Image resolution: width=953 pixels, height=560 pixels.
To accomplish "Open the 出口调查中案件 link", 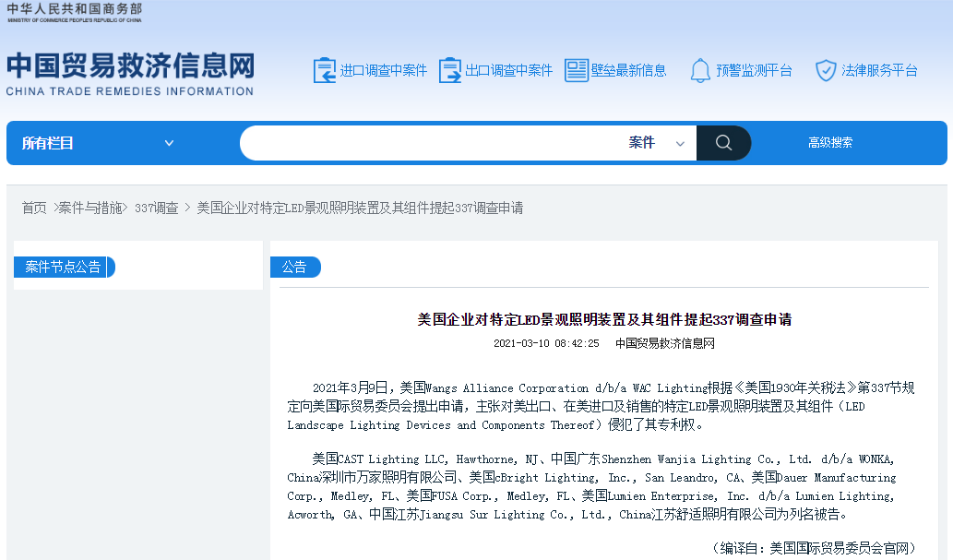I will [508, 70].
